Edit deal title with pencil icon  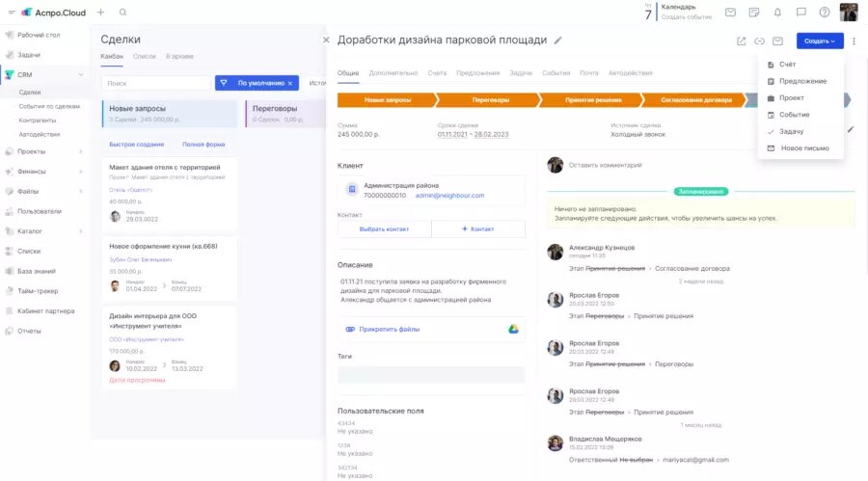pos(558,40)
